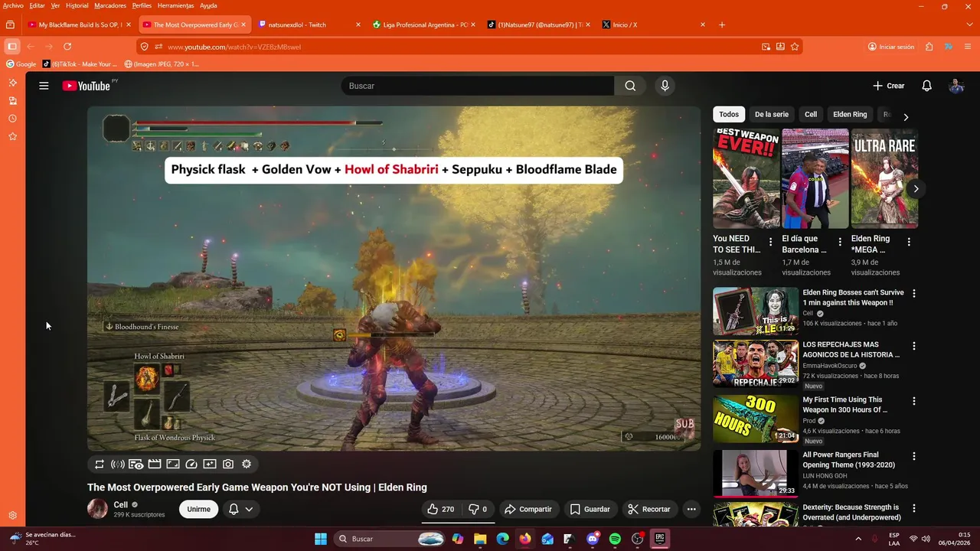The width and height of the screenshot is (980, 551).
Task: Open options for 'Elden Ring Bosses can't Survive' video
Action: [913, 293]
